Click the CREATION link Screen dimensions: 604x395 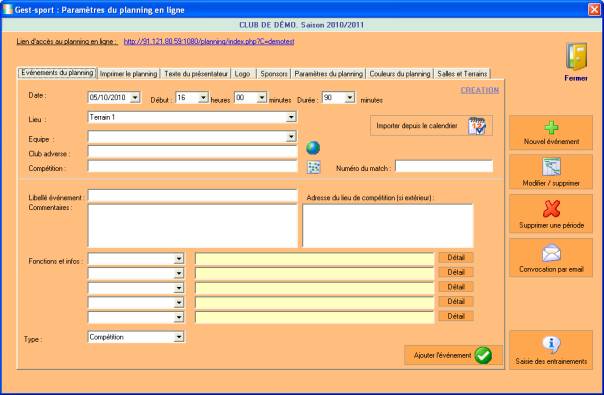pyautogui.click(x=480, y=90)
